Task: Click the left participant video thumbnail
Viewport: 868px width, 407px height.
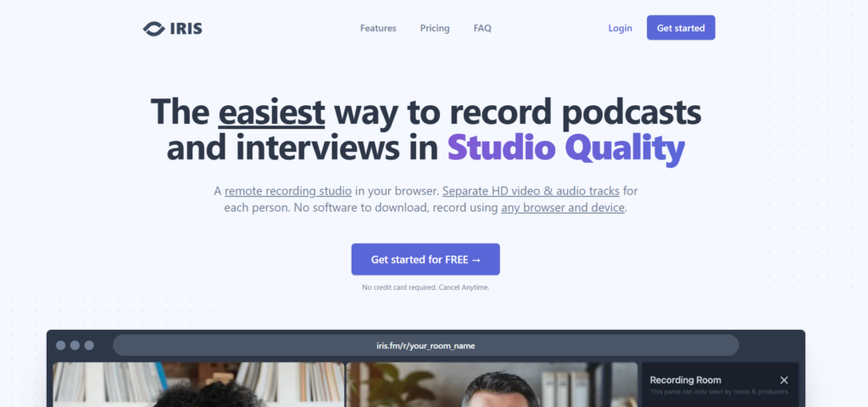Action: pos(198,385)
